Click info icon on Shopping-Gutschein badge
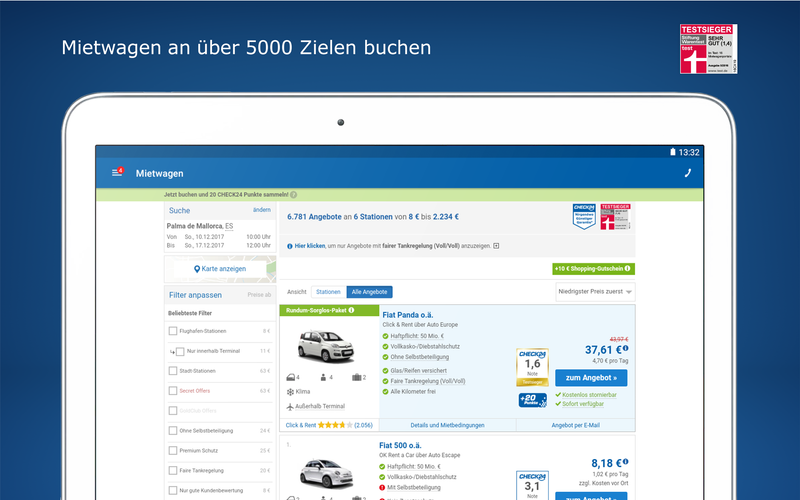Image resolution: width=800 pixels, height=500 pixels. click(x=627, y=268)
